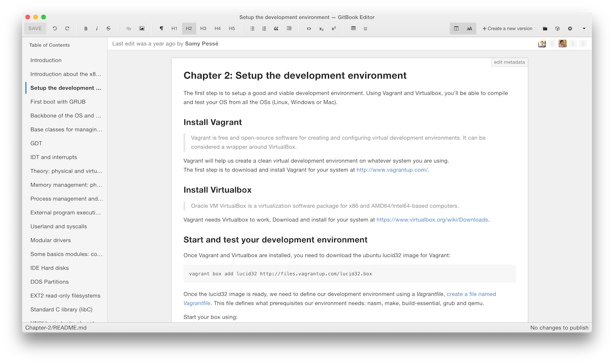Expand the toolbar dropdown caret
Screen dimensions: 614x364
pyautogui.click(x=584, y=29)
